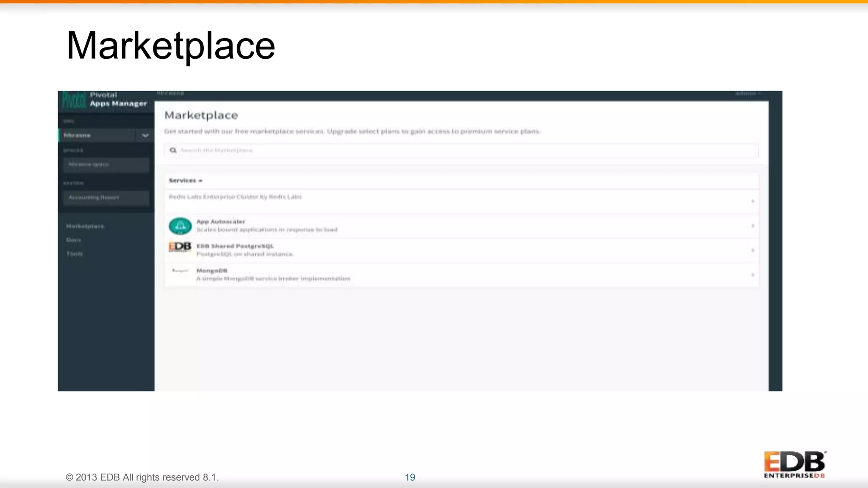Click the Pivotal logo in sidebar header
868x488 pixels.
(74, 100)
